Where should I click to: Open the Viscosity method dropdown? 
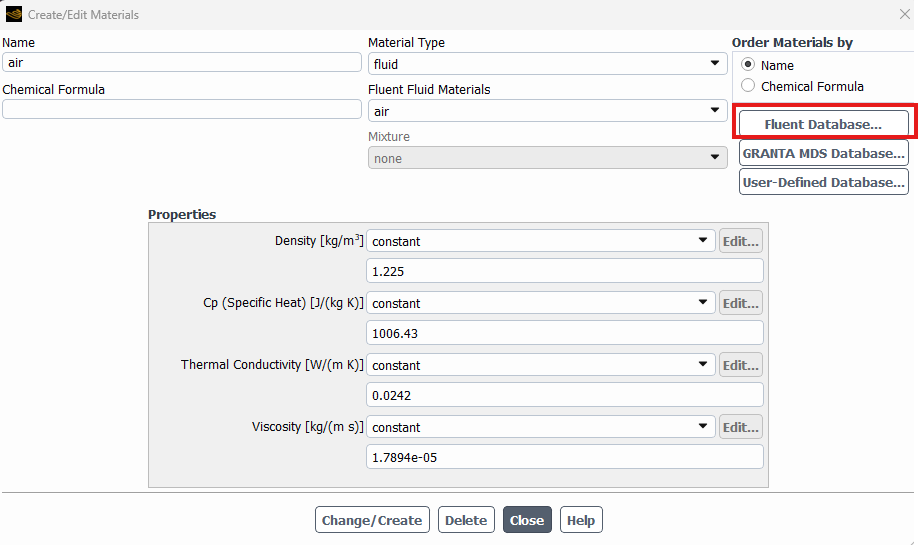tap(540, 427)
